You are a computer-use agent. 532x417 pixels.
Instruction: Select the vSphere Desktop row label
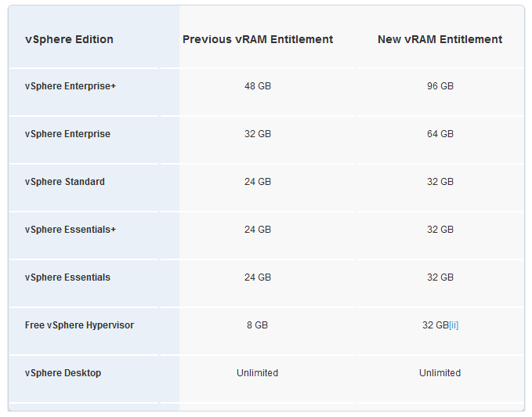63,373
